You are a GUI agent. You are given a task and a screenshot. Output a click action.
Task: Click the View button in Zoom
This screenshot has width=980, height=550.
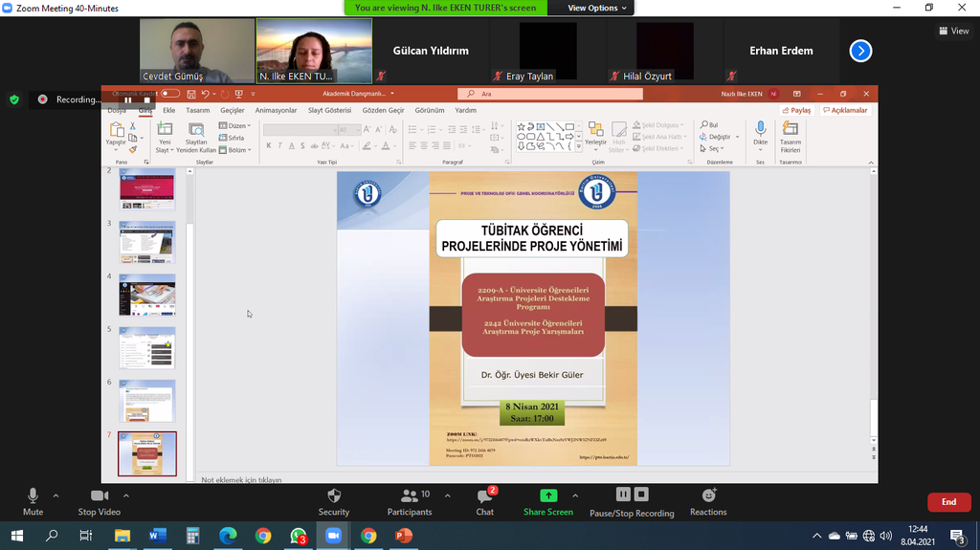tap(954, 31)
